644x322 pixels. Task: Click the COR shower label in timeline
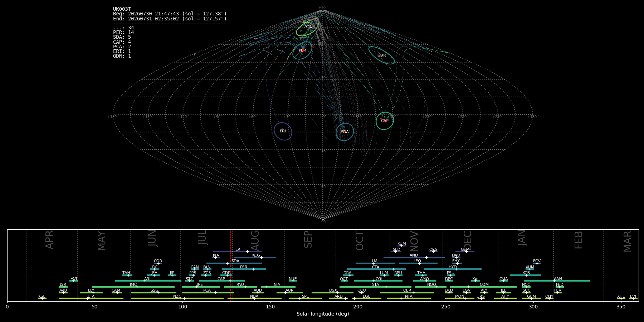click(158, 261)
